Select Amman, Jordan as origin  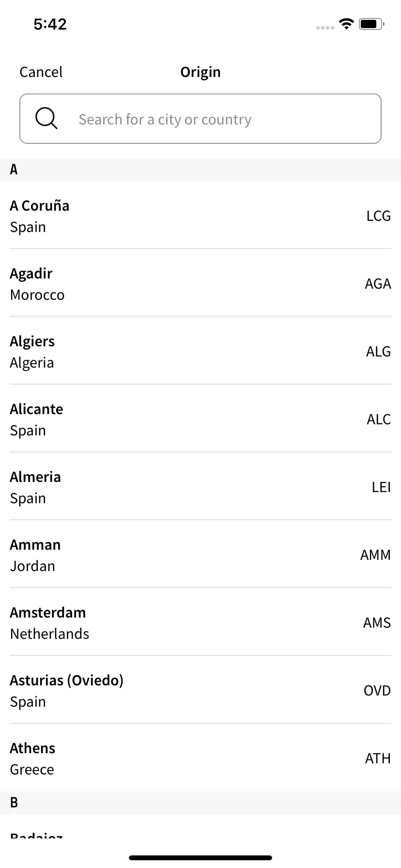200,555
